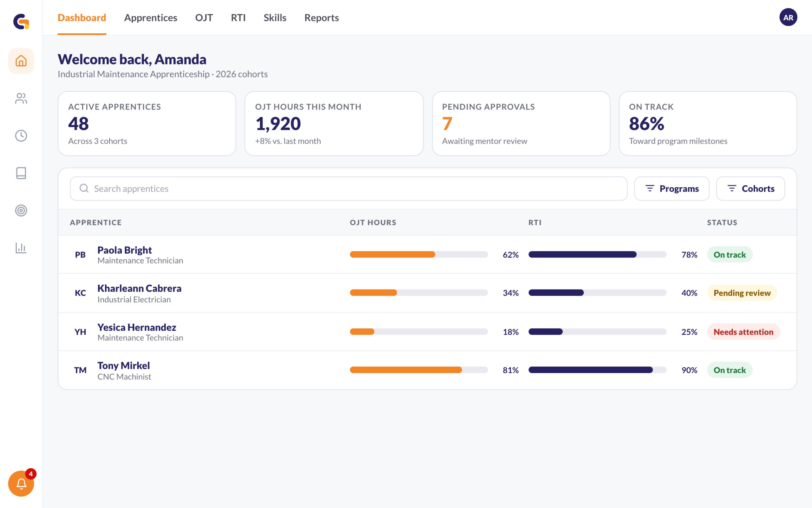This screenshot has height=508, width=812.
Task: Open Yesica Hernandez's profile link
Action: (137, 327)
